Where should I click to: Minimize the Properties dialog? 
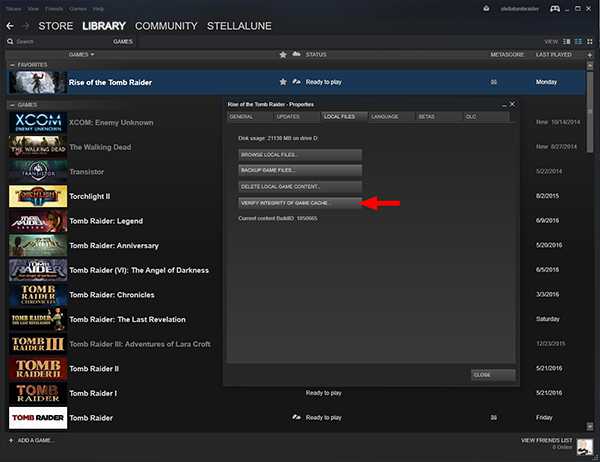pos(504,104)
